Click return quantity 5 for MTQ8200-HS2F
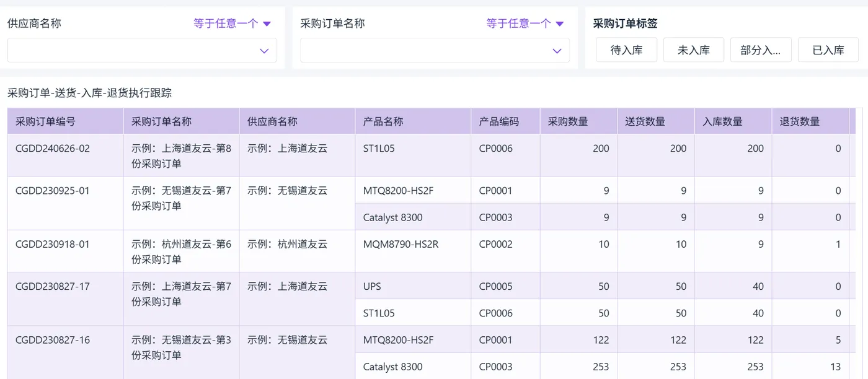The height and width of the screenshot is (379, 868). point(838,340)
